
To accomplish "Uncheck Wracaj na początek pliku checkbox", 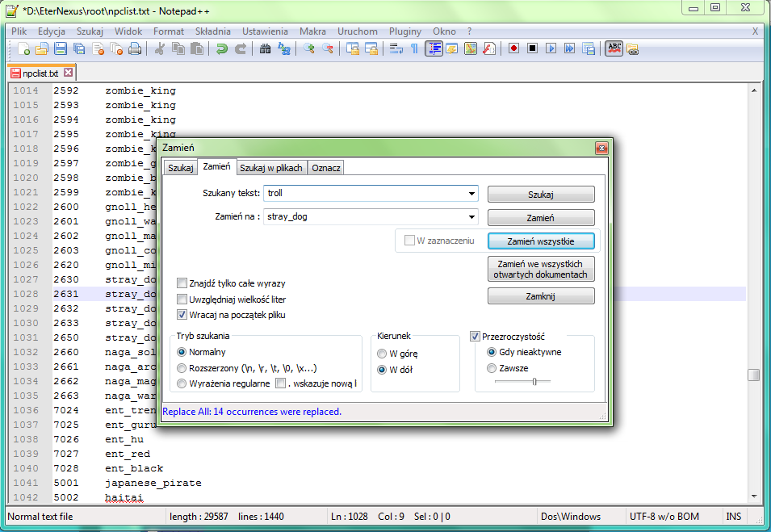I will pyautogui.click(x=182, y=315).
